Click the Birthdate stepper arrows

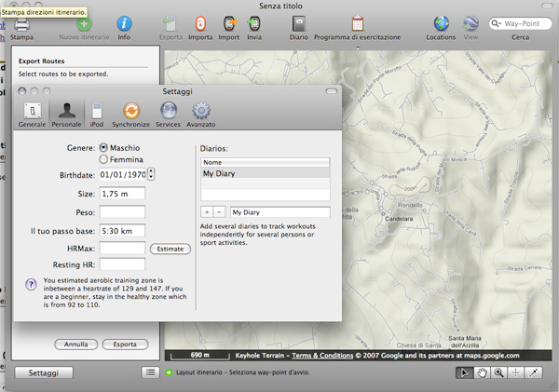(x=152, y=173)
